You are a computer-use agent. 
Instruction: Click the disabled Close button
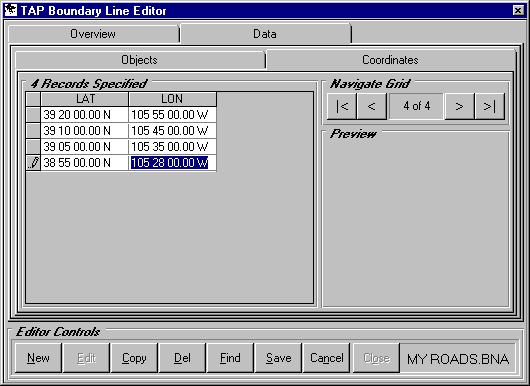pos(376,358)
